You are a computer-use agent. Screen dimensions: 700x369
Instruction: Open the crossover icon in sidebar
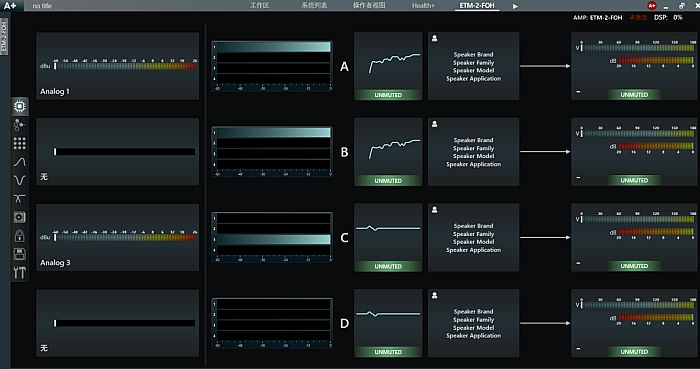tap(20, 199)
